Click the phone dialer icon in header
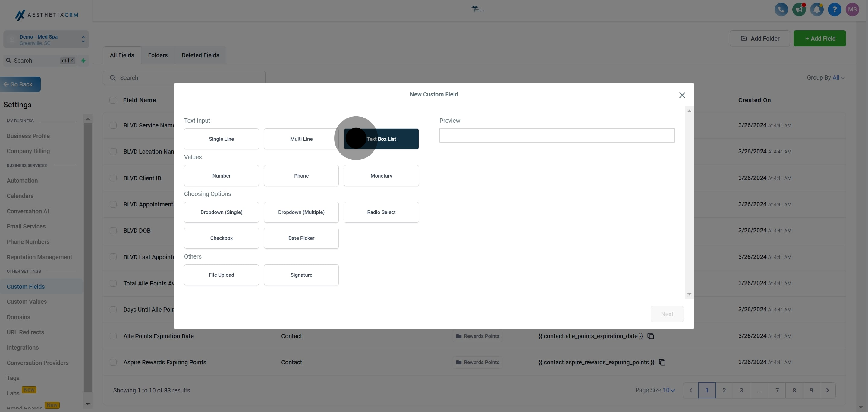Image resolution: width=868 pixels, height=412 pixels. [781, 9]
